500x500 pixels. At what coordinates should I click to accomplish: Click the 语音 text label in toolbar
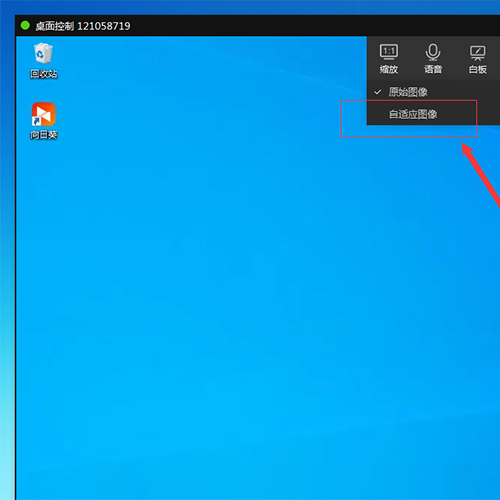(x=433, y=69)
